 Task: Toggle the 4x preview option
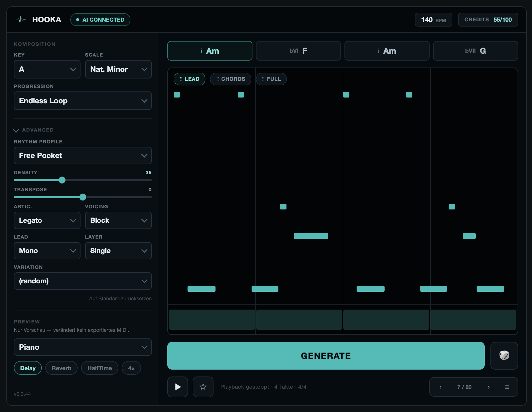[x=131, y=368]
